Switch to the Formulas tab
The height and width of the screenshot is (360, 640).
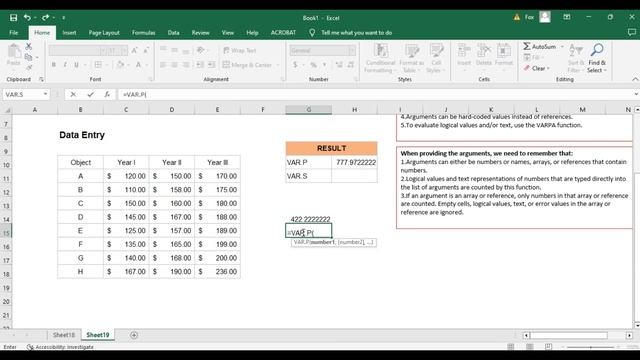pyautogui.click(x=143, y=33)
